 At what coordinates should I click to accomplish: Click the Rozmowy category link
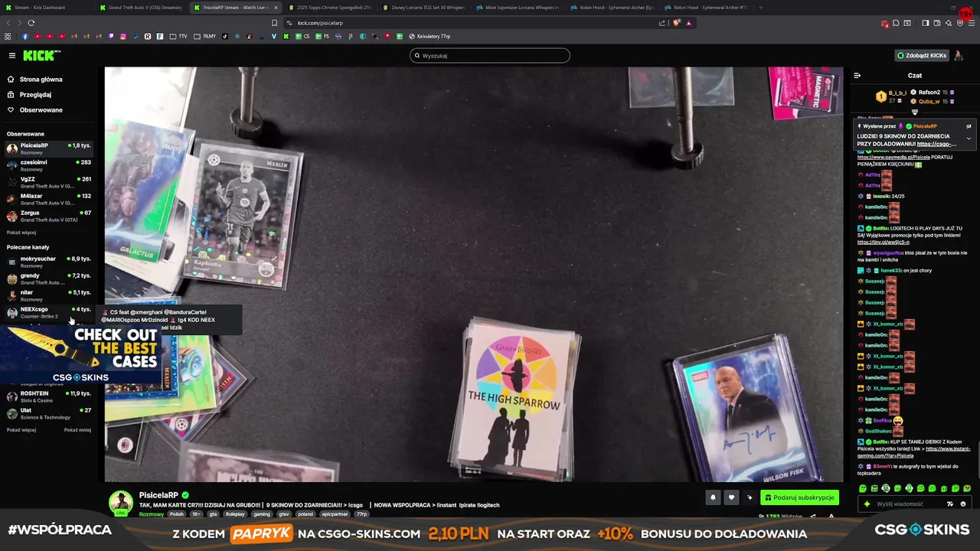point(152,514)
